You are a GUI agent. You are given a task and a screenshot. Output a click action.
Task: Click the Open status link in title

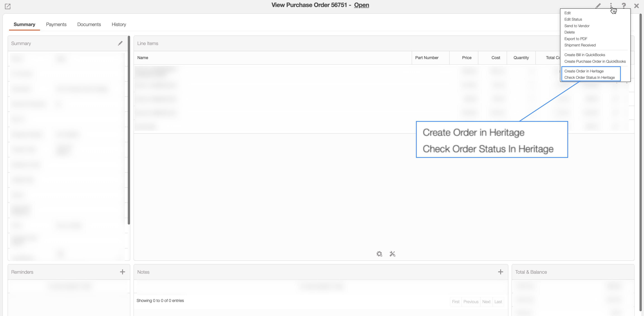coord(361,5)
